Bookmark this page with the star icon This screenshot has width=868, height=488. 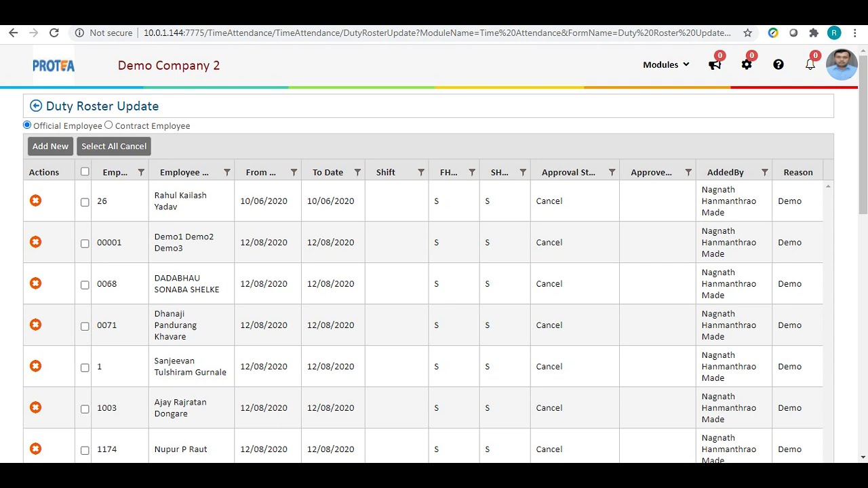(747, 33)
